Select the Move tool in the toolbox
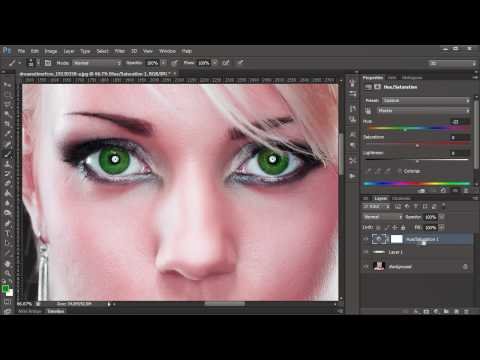The image size is (480, 360). (x=7, y=85)
